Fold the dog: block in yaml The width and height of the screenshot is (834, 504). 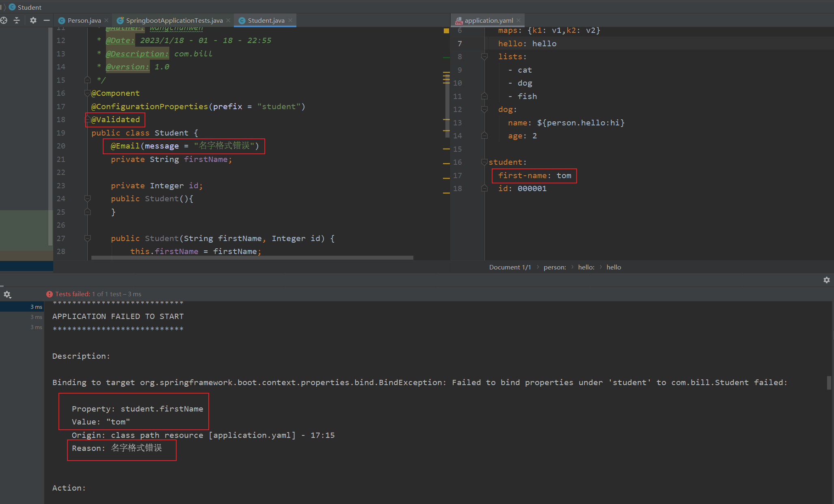[x=484, y=109]
